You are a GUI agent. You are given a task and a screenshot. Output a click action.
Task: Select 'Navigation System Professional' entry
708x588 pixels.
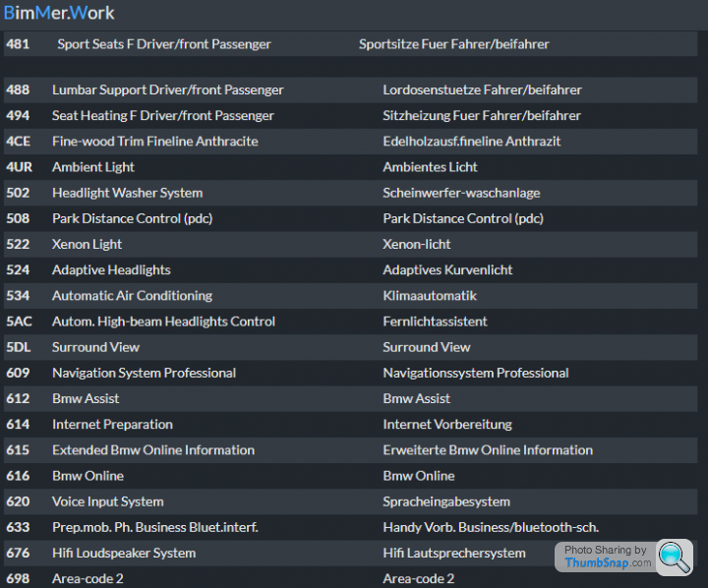(x=144, y=373)
